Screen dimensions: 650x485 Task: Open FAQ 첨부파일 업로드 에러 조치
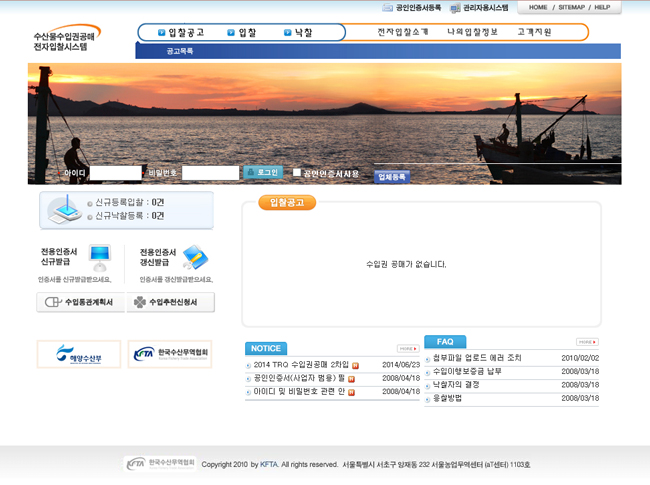pos(477,358)
